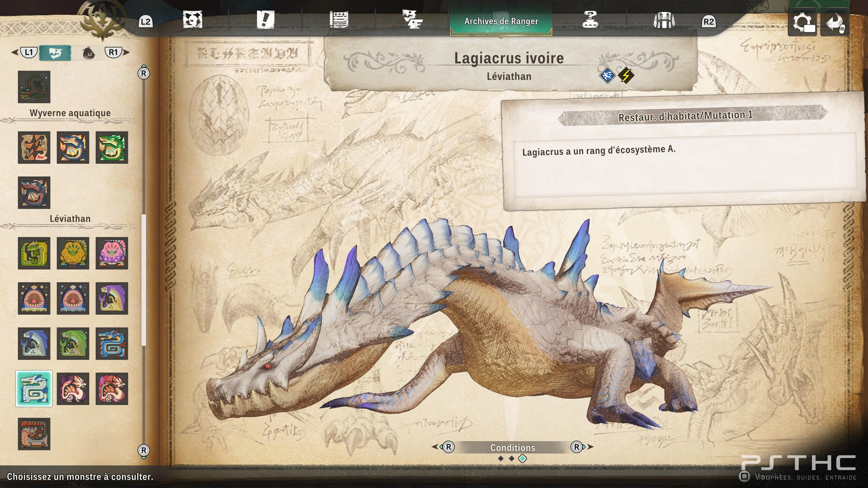
Task: Click the "Léviathan" subtitle under Lagiacrus ivoire
Action: pyautogui.click(x=509, y=76)
